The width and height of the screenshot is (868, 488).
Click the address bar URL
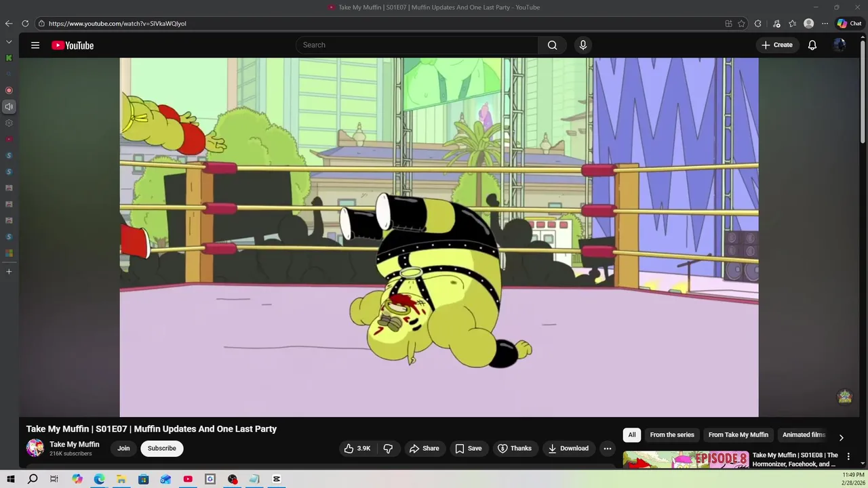pyautogui.click(x=117, y=24)
